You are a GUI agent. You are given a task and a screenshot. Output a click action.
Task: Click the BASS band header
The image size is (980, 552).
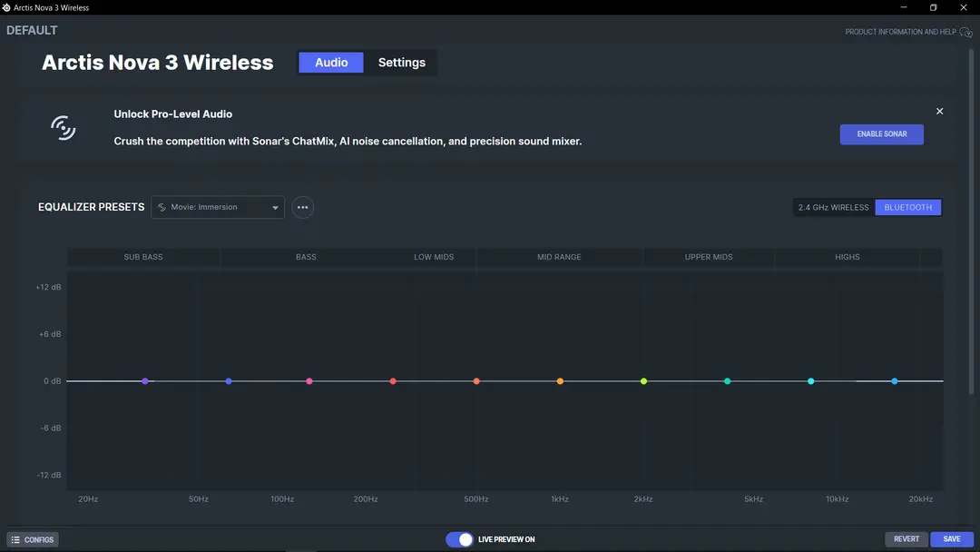(x=306, y=257)
